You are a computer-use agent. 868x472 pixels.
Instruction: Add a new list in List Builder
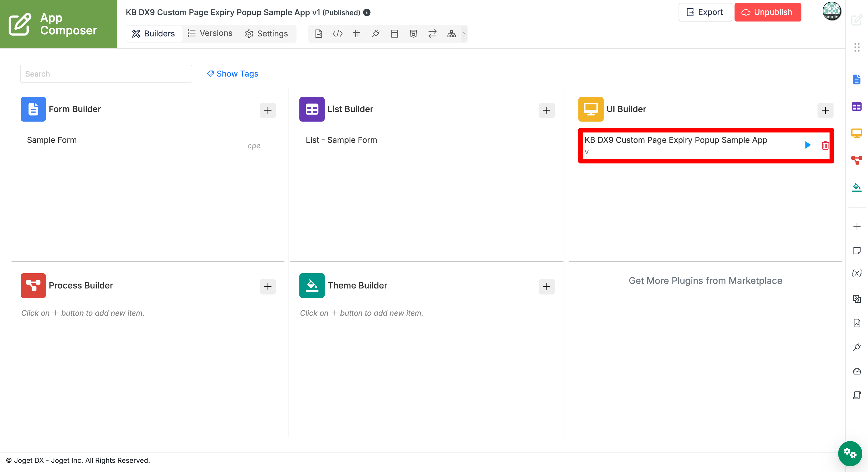coord(546,110)
